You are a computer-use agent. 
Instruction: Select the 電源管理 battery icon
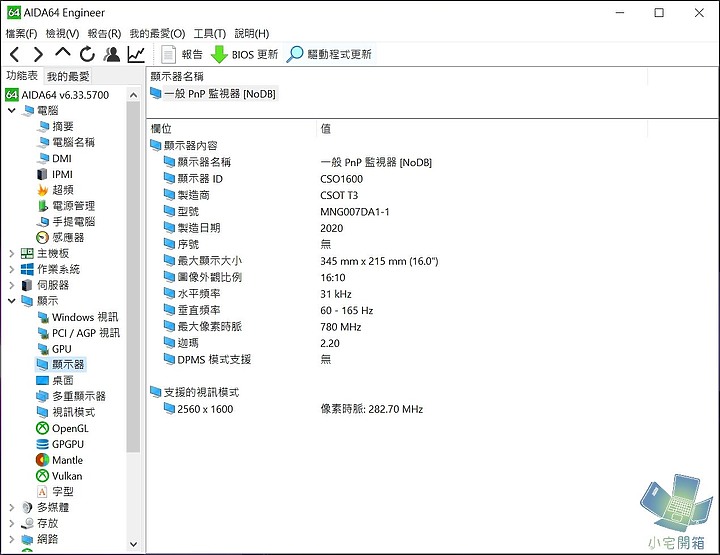coord(42,206)
